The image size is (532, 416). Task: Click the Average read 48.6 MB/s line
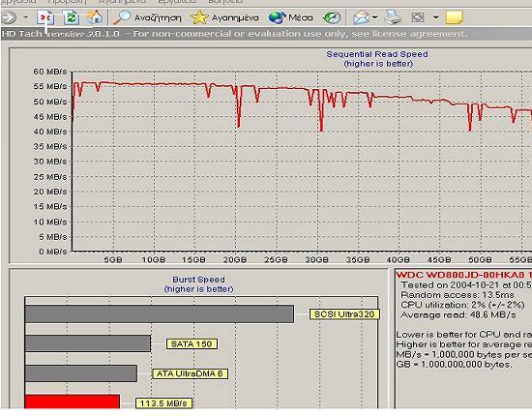coord(458,314)
